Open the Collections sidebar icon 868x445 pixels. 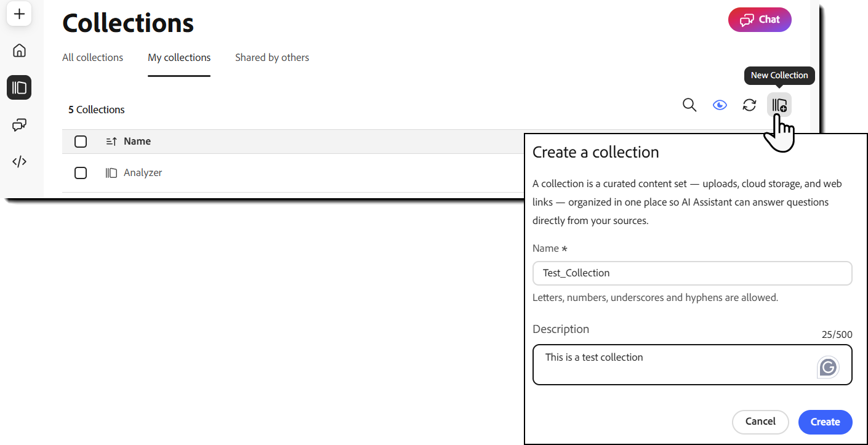pos(19,87)
